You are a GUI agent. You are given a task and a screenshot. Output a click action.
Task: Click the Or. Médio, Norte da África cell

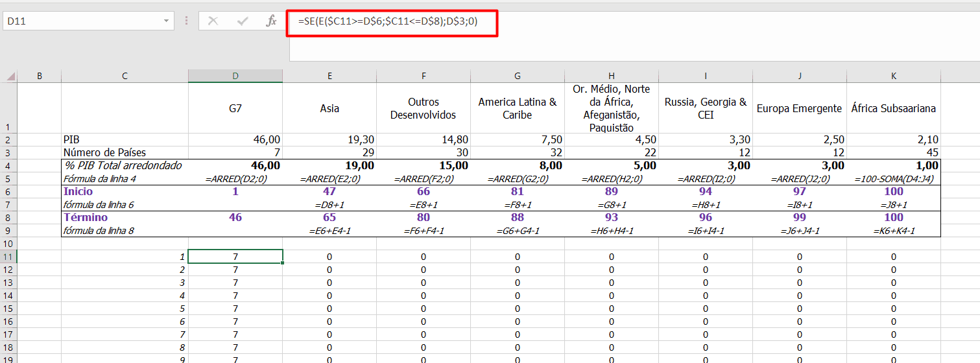612,108
